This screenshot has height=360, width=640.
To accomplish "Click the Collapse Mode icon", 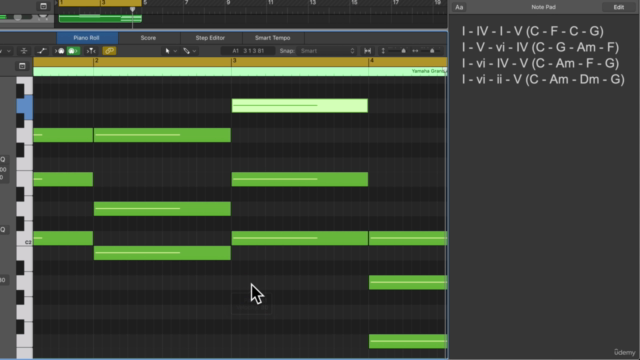I will point(24,51).
